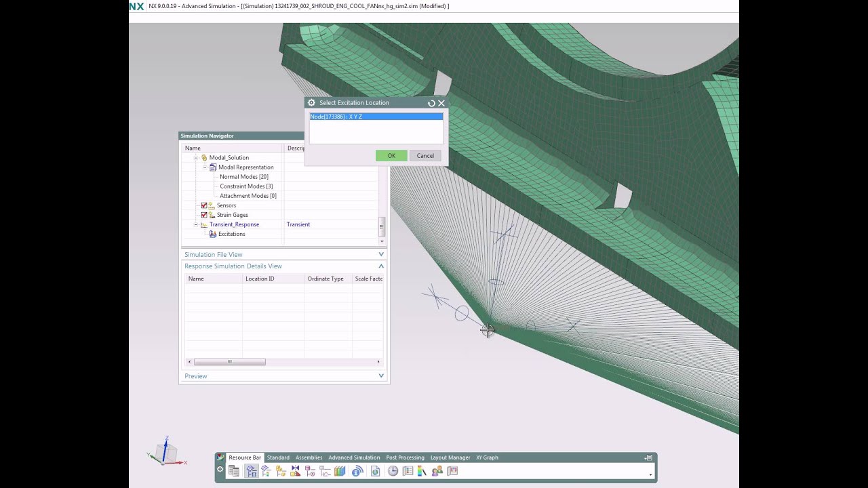Open the Reuse Library books icon
The width and height of the screenshot is (868, 488).
[x=340, y=471]
